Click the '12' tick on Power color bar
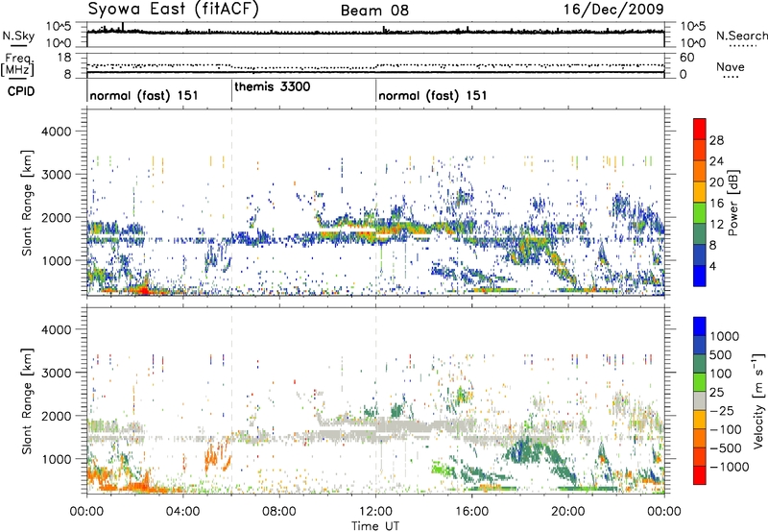The height and width of the screenshot is (532, 768). tap(716, 225)
